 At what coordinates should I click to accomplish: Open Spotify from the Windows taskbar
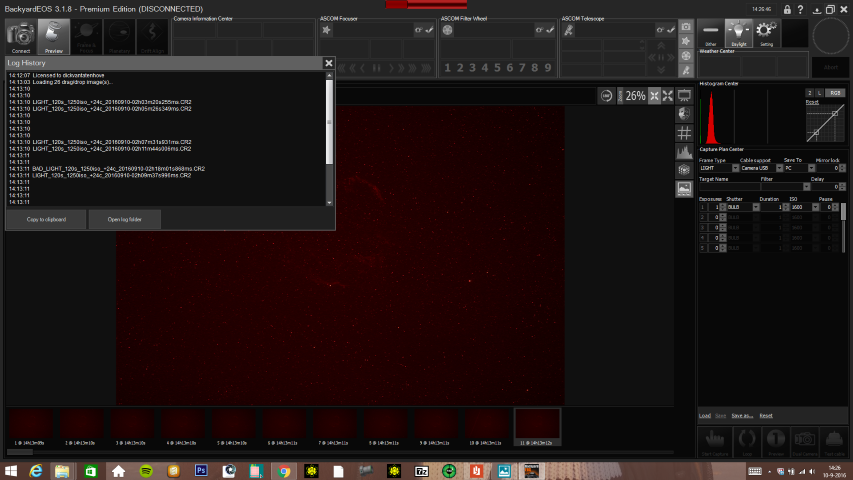(x=146, y=470)
